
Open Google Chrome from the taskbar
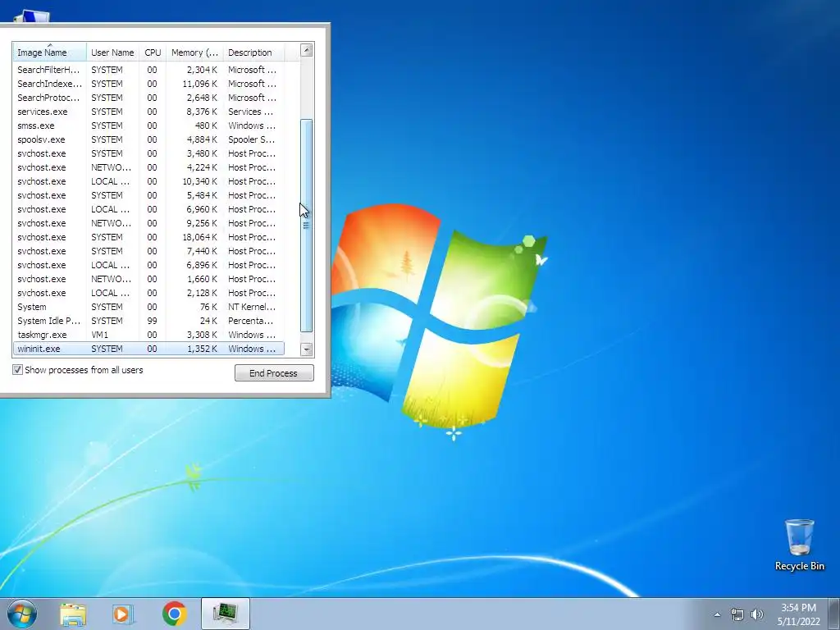pyautogui.click(x=174, y=614)
